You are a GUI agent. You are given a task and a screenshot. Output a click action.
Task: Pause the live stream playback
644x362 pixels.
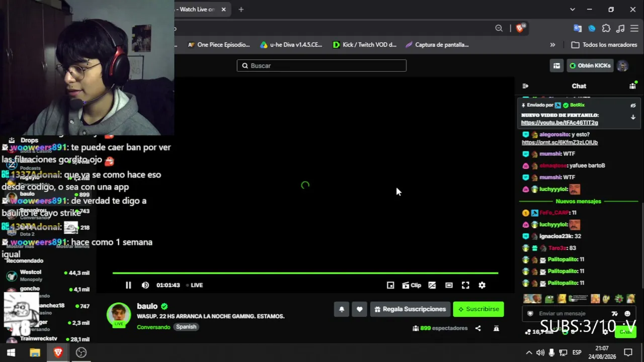(128, 285)
